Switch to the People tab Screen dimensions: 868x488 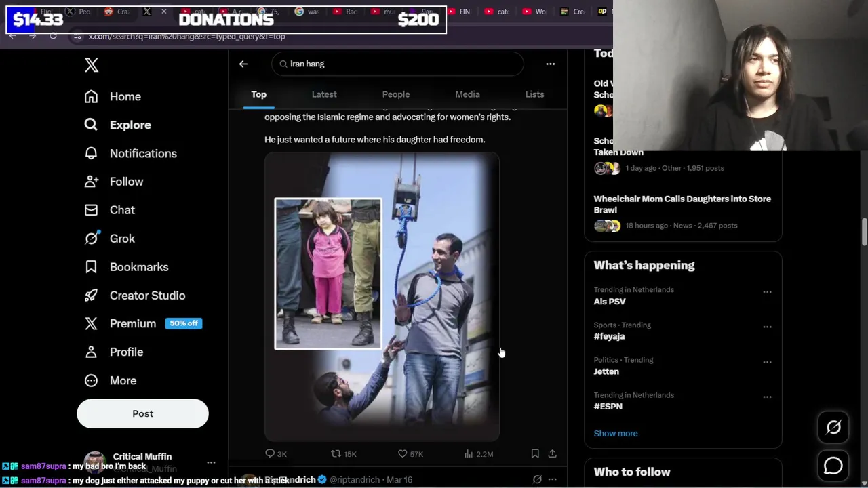[x=396, y=94]
